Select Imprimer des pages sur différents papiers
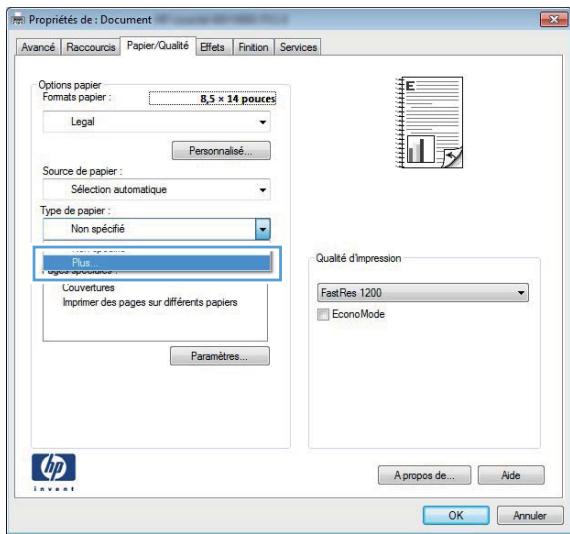This screenshot has width=570, height=534. click(x=150, y=302)
